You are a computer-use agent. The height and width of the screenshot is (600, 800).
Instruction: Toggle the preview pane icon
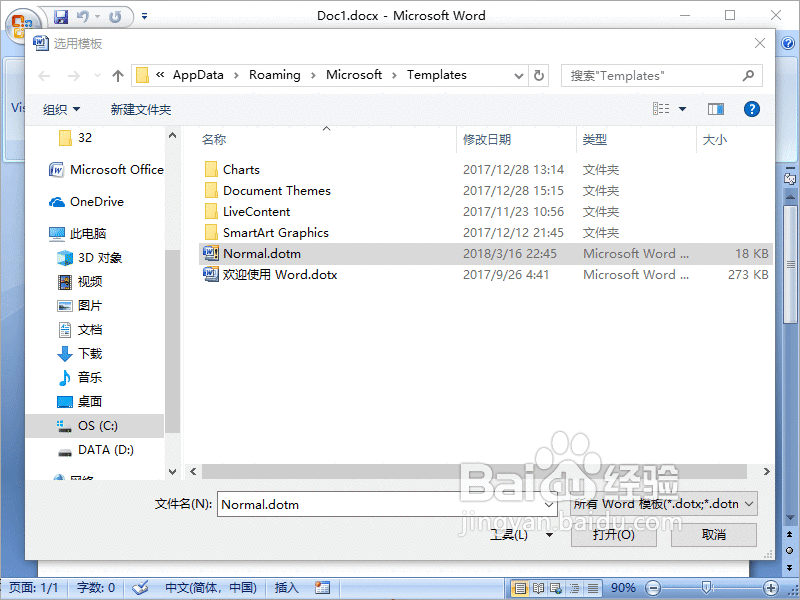point(716,109)
